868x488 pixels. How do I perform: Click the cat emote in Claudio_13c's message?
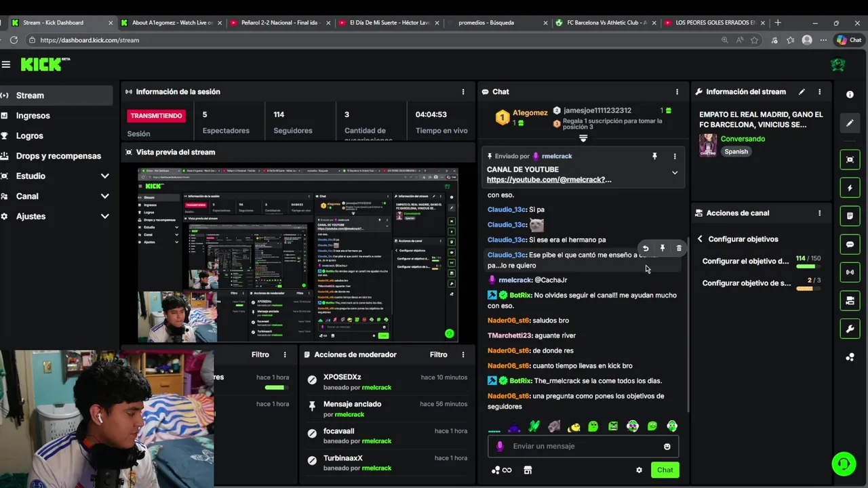tap(536, 225)
